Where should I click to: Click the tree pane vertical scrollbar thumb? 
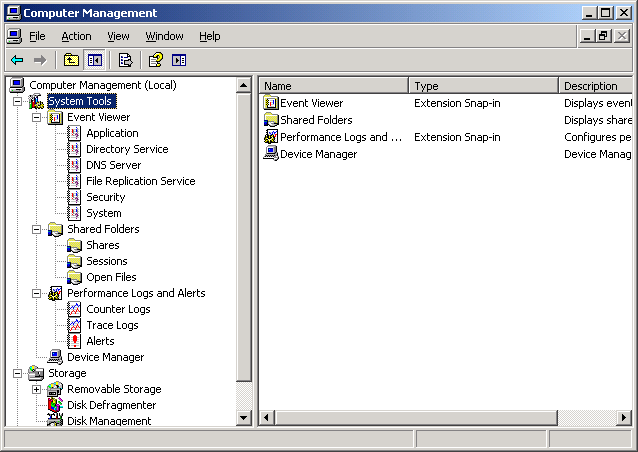243,237
